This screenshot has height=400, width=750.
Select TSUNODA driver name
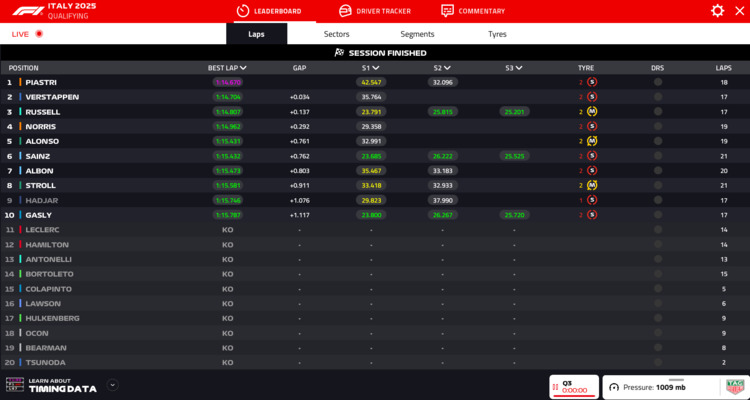45,363
